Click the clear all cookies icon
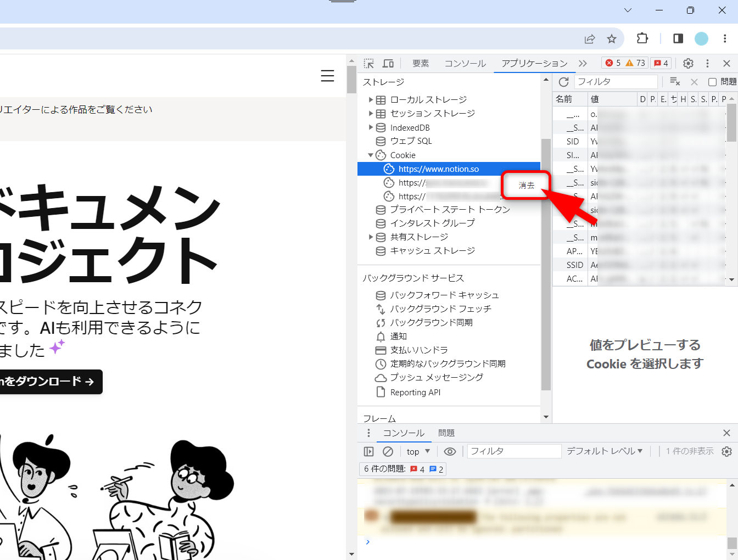 [x=675, y=82]
